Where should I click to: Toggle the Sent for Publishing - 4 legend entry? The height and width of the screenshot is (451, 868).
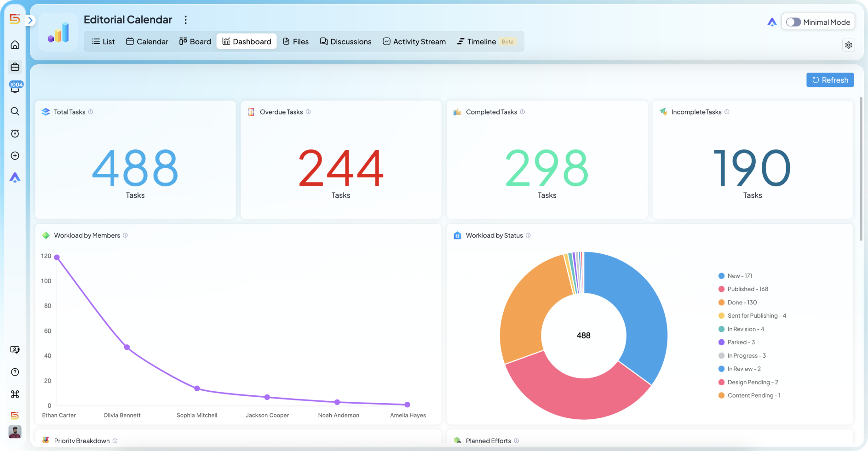pyautogui.click(x=752, y=316)
